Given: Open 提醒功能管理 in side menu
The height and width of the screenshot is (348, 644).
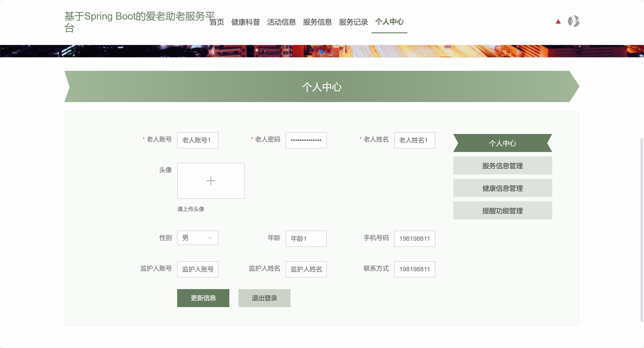Looking at the screenshot, I should click(502, 210).
